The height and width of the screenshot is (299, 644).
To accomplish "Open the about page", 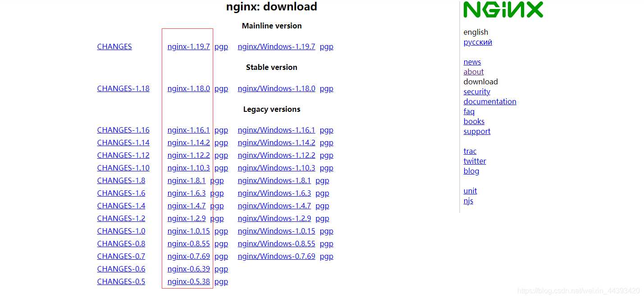I will [474, 72].
